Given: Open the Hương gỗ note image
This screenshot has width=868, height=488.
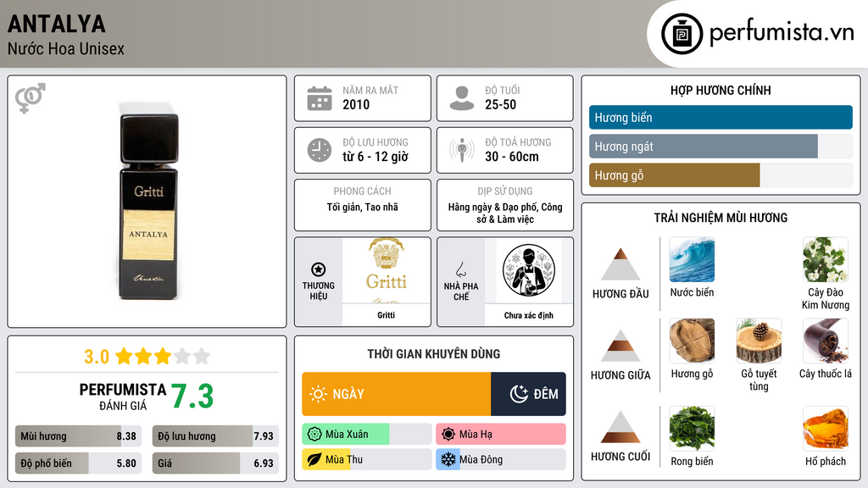Looking at the screenshot, I should (692, 341).
